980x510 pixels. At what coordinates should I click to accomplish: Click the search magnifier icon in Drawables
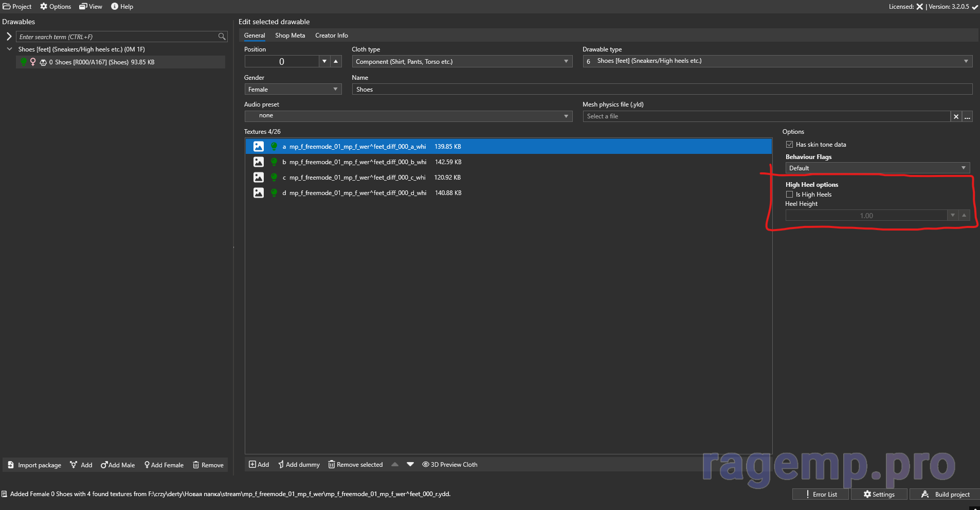tap(222, 37)
